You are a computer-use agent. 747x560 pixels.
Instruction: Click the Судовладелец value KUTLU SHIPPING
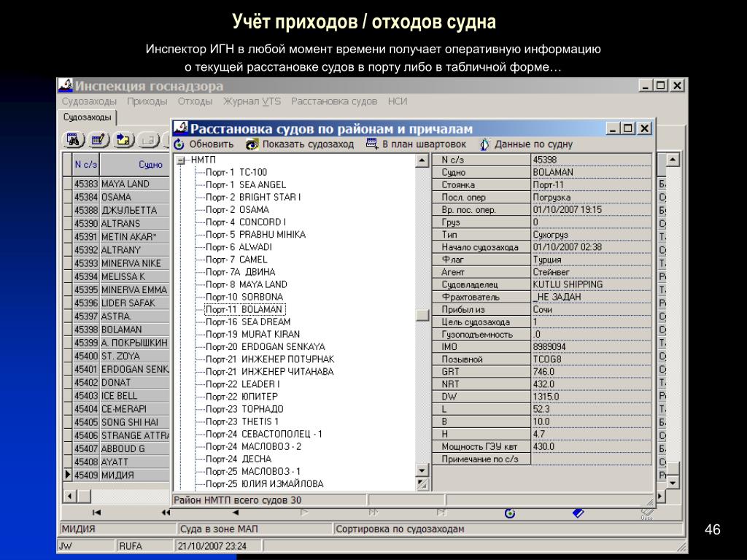click(591, 284)
